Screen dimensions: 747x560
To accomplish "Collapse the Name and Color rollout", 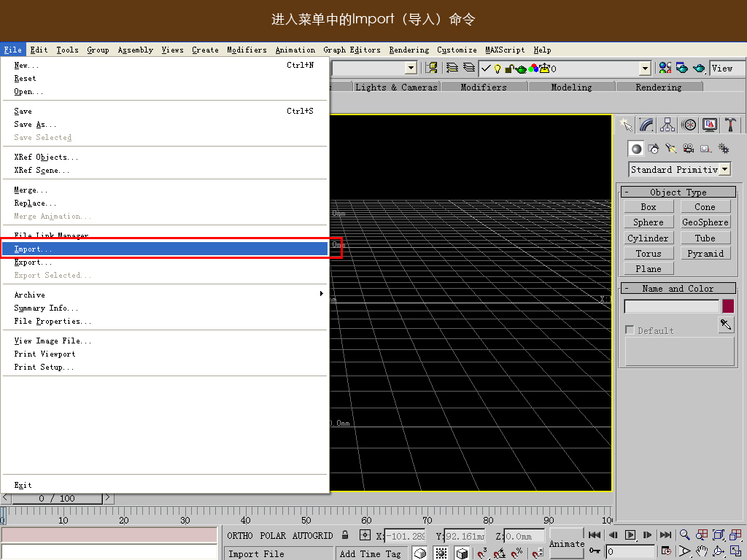I will coord(678,288).
